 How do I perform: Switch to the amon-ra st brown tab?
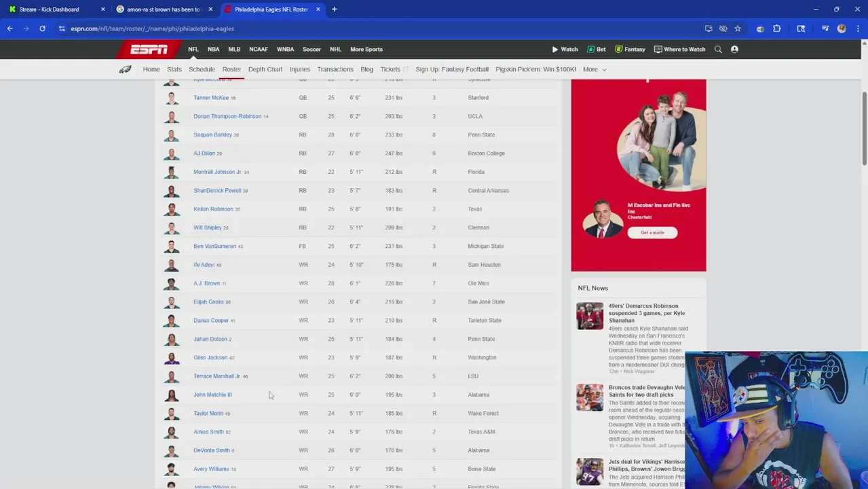(x=163, y=10)
